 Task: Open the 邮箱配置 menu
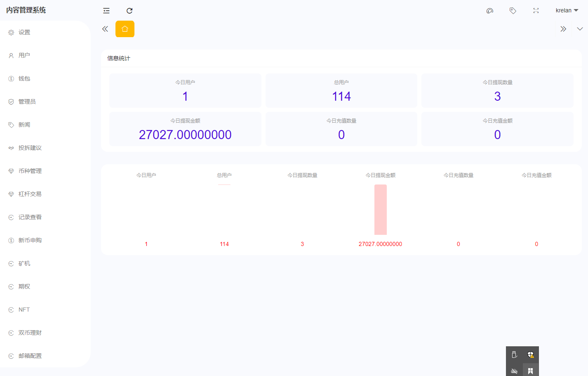pyautogui.click(x=45, y=356)
